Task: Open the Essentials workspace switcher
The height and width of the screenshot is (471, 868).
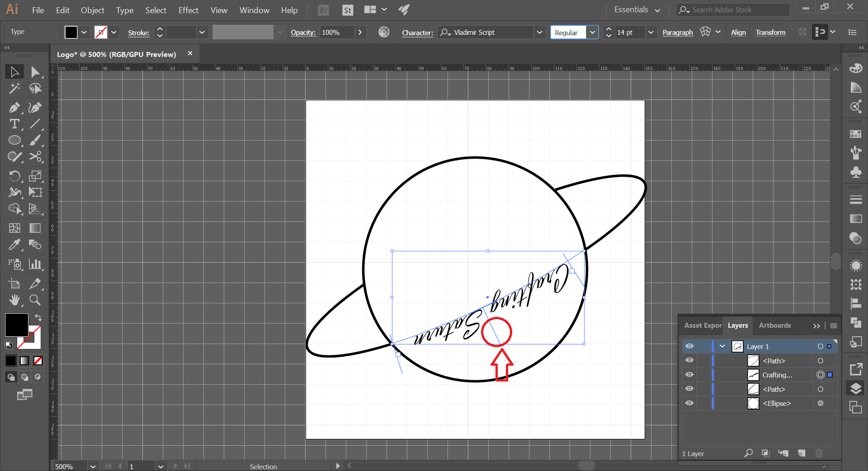Action: click(637, 9)
